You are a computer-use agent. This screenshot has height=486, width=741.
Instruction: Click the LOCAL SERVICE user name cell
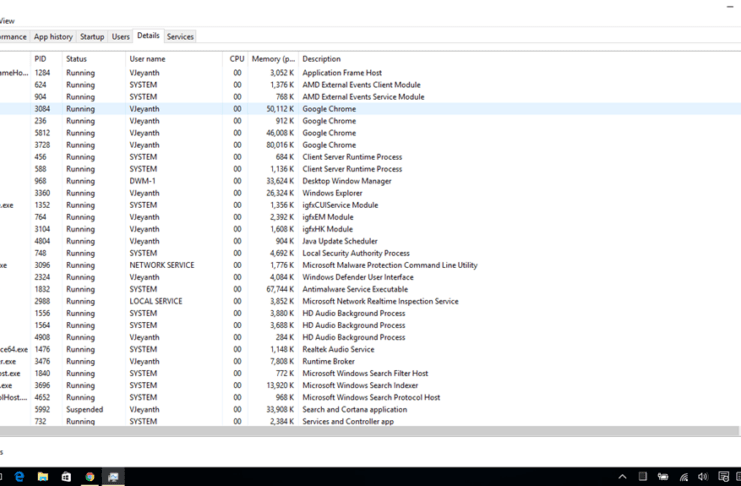point(156,302)
